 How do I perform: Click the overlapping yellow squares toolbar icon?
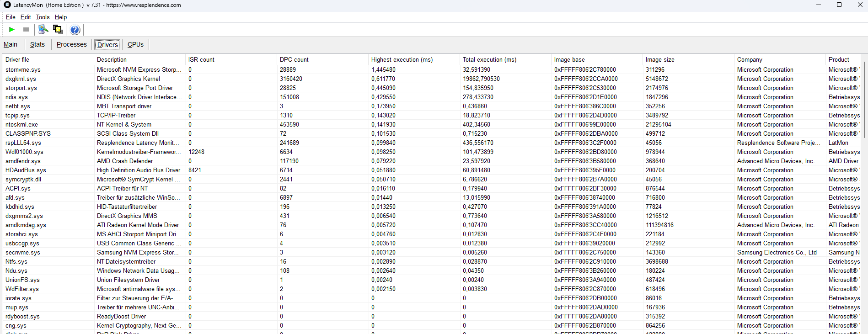pyautogui.click(x=58, y=30)
